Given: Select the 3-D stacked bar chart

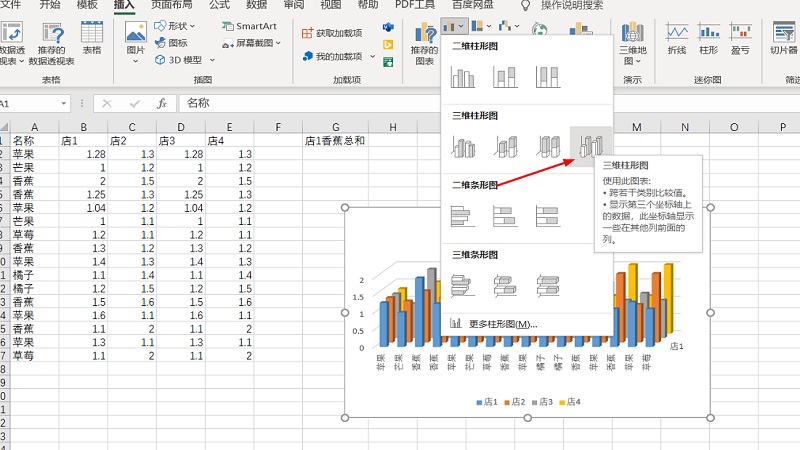Looking at the screenshot, I should pos(505,285).
